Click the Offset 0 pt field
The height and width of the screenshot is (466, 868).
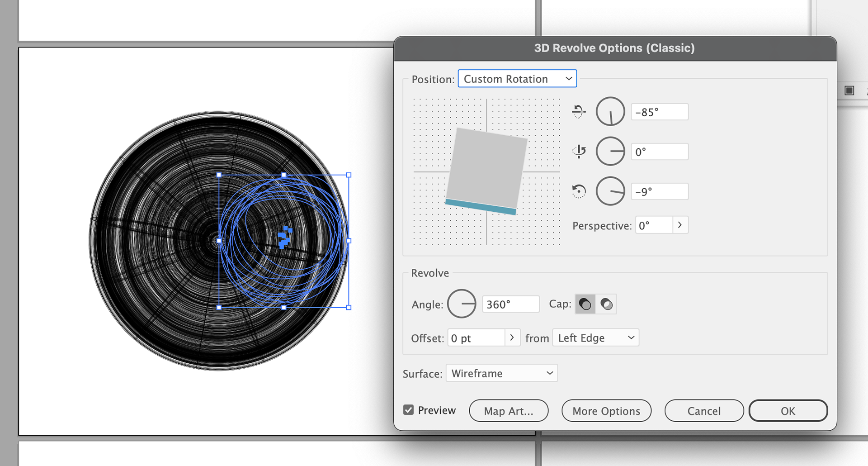pos(476,338)
